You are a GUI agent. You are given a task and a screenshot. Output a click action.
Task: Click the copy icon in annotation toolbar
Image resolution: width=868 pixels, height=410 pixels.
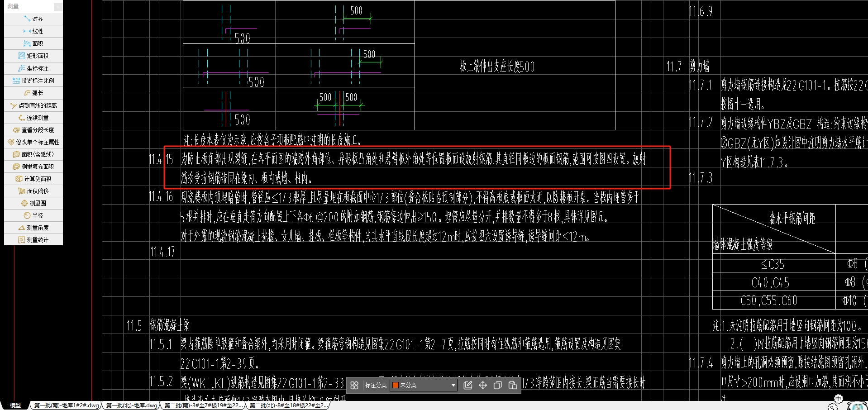point(498,385)
